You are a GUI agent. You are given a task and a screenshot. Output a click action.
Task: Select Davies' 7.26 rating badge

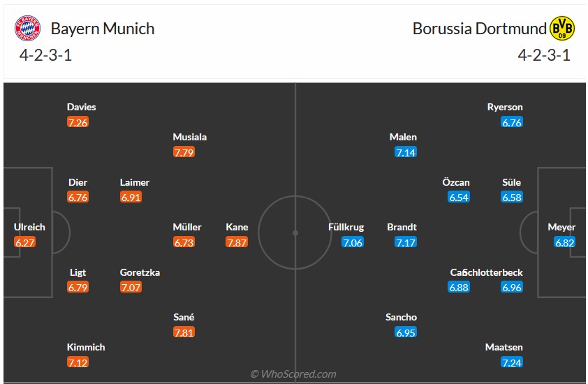[78, 122]
